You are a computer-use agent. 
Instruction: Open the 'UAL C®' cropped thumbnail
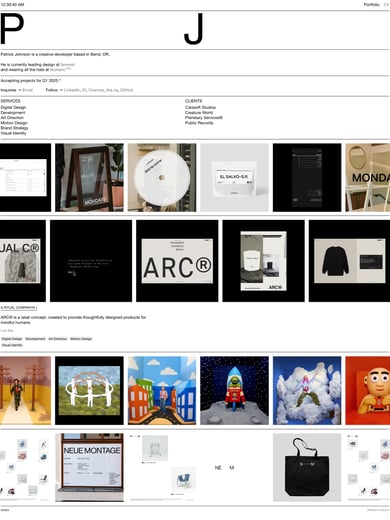coord(23,261)
